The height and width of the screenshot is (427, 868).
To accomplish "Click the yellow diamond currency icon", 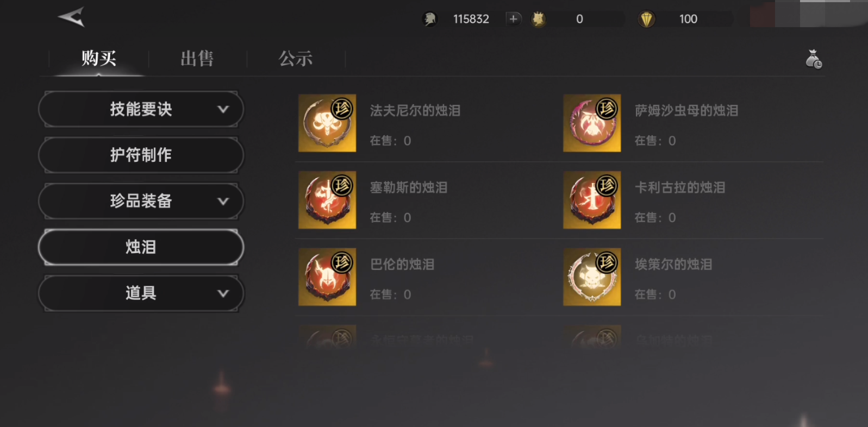I will click(x=646, y=20).
